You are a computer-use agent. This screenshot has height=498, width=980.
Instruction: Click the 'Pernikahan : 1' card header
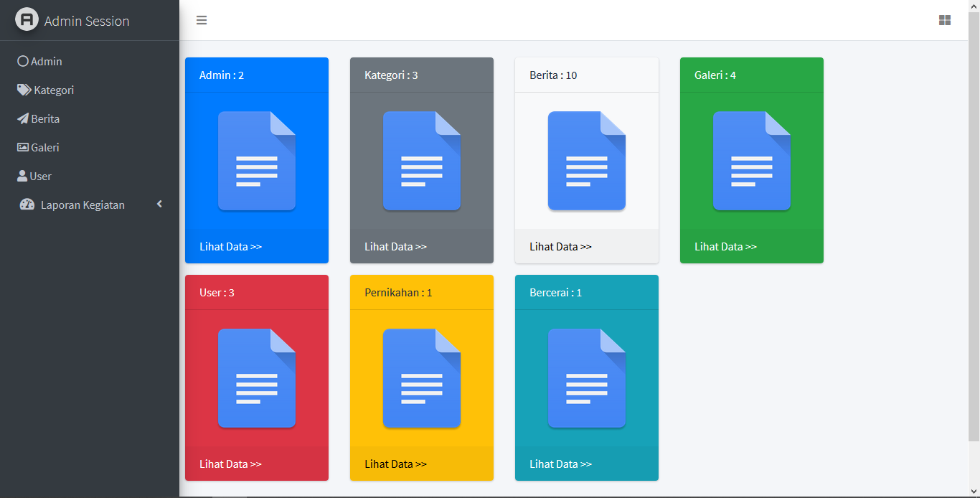(422, 292)
